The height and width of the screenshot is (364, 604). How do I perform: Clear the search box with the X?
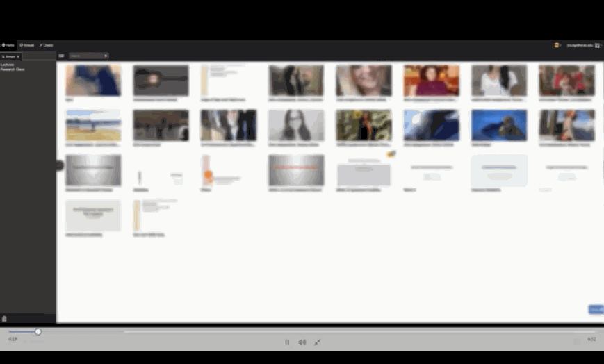[x=106, y=56]
